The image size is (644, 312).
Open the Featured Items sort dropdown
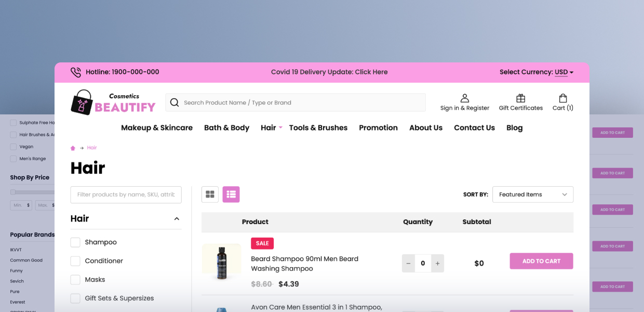532,194
